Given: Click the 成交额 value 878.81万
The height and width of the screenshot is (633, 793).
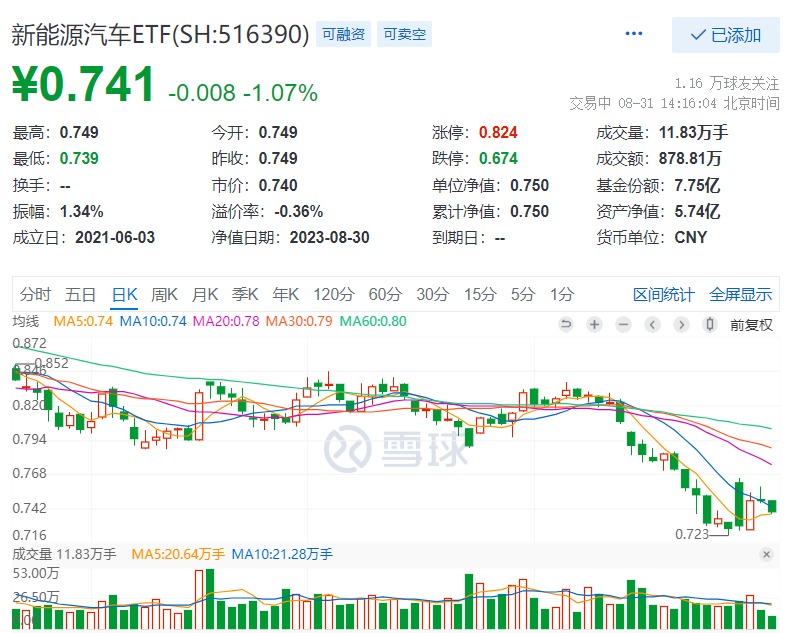Looking at the screenshot, I should pyautogui.click(x=690, y=159).
